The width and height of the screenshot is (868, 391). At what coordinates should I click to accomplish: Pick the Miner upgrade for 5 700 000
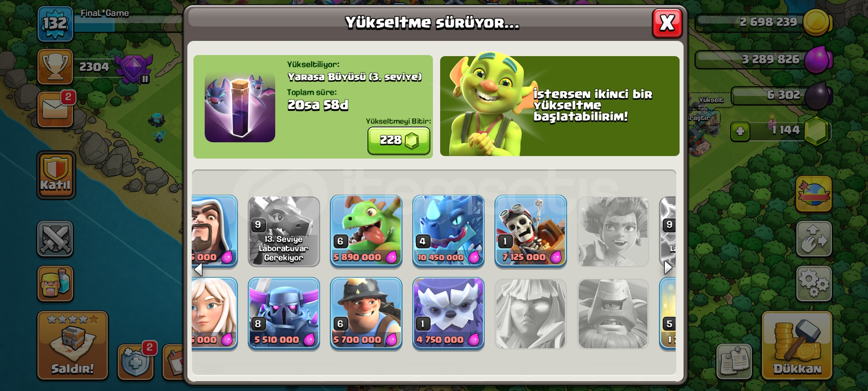tap(366, 314)
